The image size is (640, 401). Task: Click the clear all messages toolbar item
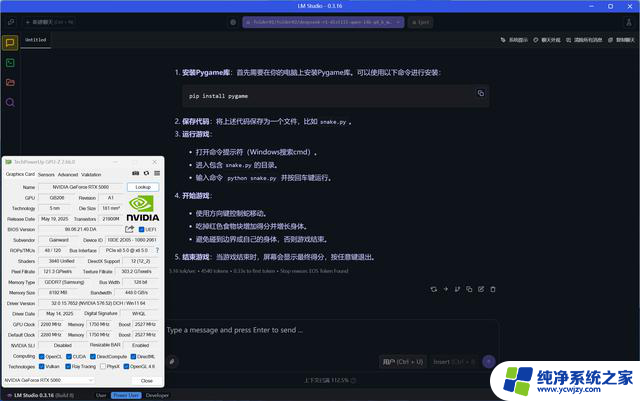[584, 40]
